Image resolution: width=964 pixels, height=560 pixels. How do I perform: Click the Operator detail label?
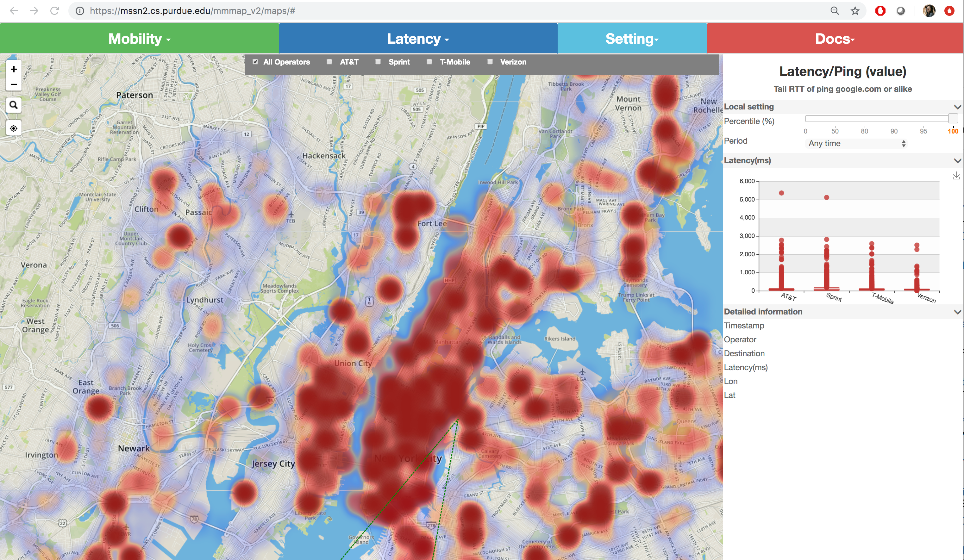coord(740,340)
